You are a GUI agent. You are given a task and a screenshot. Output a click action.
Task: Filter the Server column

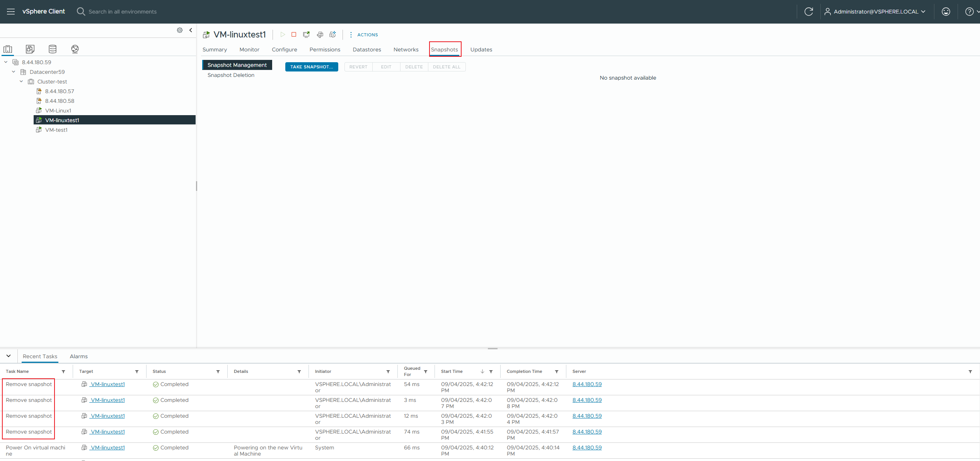pos(970,372)
